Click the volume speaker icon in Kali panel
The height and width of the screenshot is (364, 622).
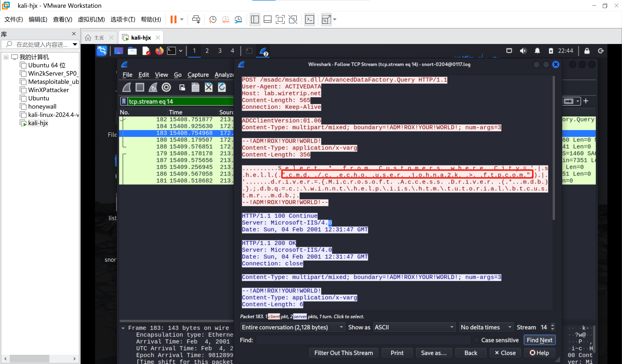click(x=523, y=51)
